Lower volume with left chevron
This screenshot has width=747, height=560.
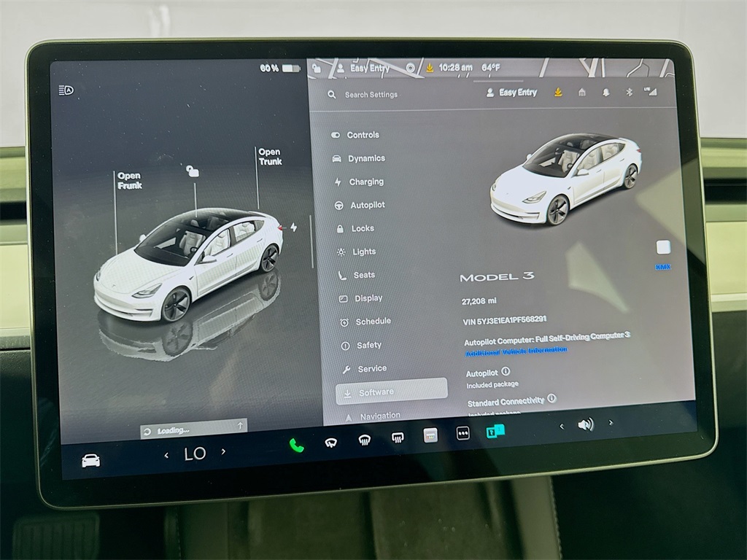point(562,426)
